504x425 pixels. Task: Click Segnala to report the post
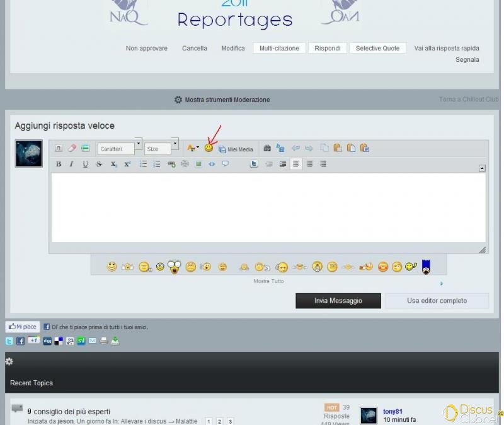pyautogui.click(x=467, y=59)
